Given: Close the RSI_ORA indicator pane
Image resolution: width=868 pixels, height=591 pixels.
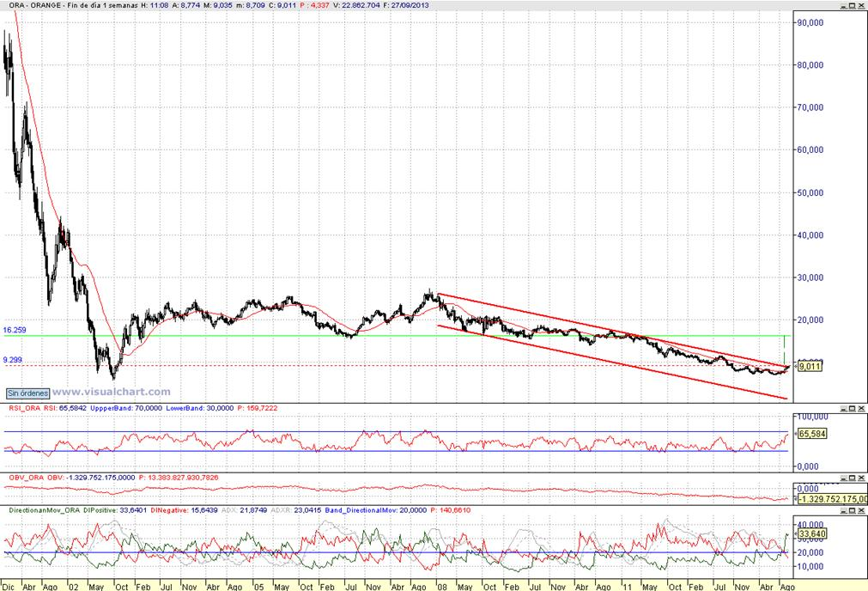Looking at the screenshot, I should pyautogui.click(x=861, y=408).
